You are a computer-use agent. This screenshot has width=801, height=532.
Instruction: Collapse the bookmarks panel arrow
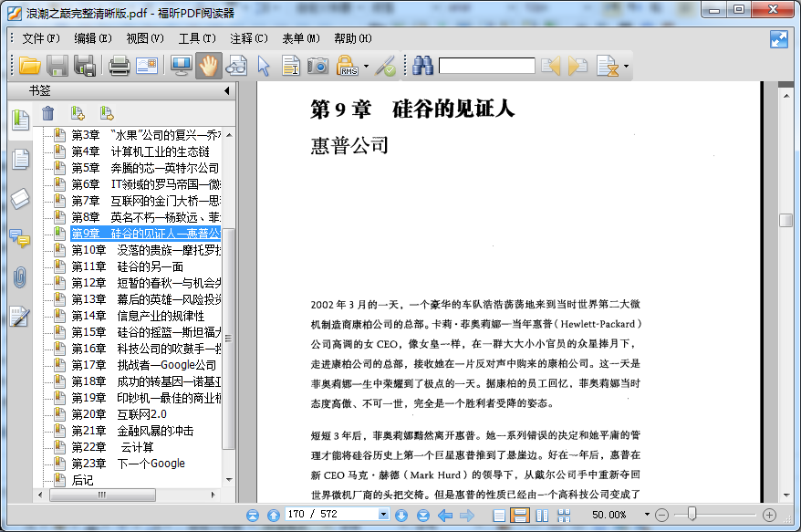227,91
